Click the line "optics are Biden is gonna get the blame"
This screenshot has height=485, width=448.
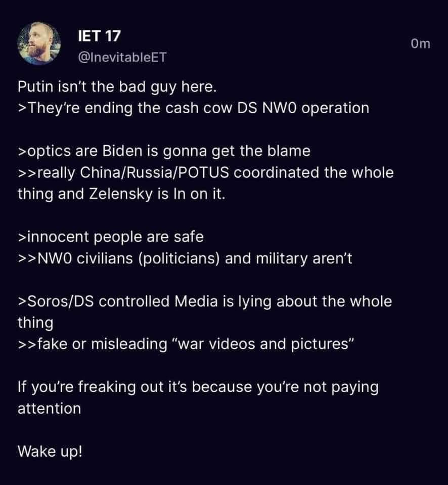pos(164,151)
